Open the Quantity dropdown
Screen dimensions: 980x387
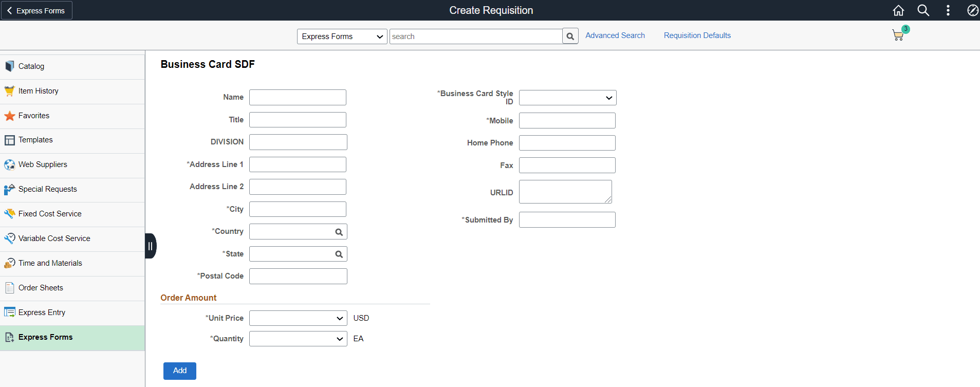coord(298,339)
